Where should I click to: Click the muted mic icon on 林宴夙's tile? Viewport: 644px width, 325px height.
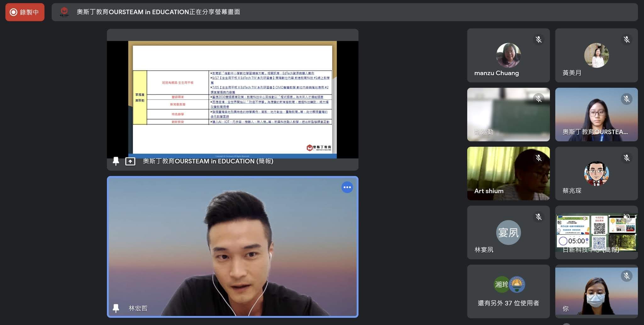point(539,217)
